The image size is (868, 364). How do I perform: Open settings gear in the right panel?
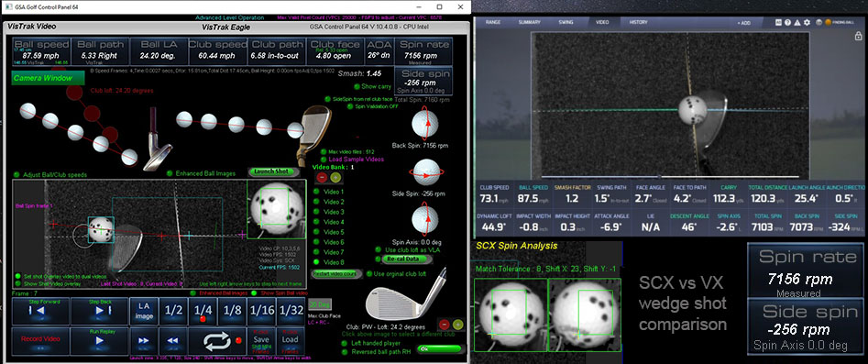click(807, 23)
